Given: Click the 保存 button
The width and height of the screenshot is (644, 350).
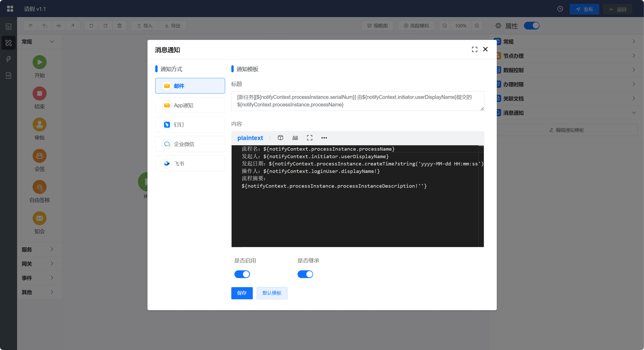Looking at the screenshot, I should point(242,293).
